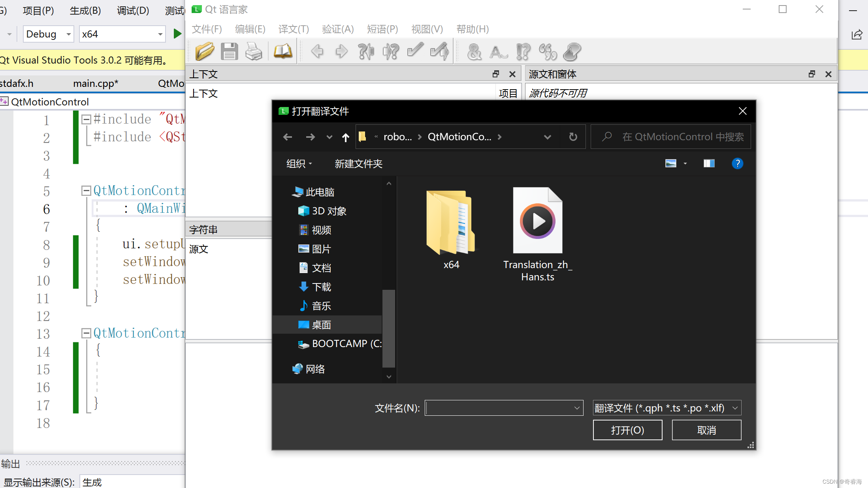Open the phrase book icon in Linguist toolbar

[283, 51]
